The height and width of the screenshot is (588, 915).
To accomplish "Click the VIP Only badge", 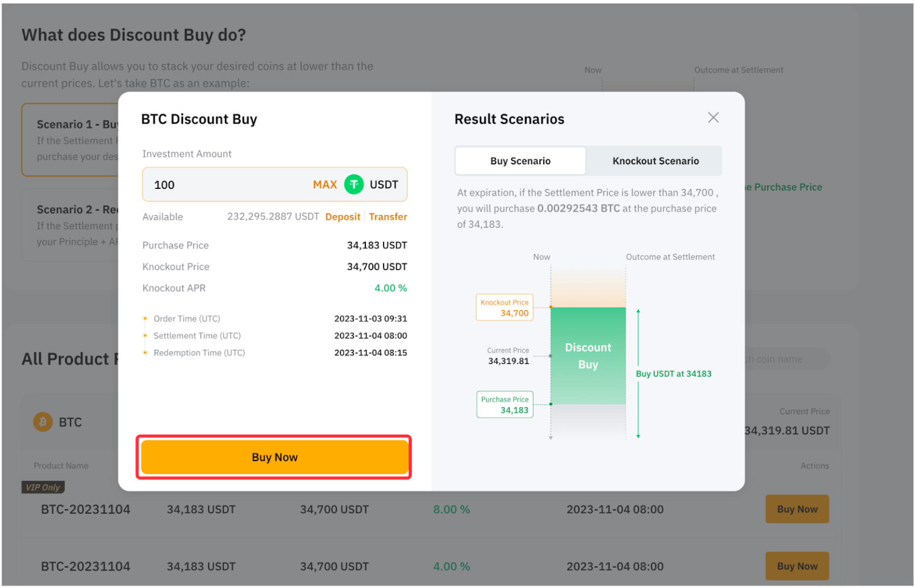I will coord(43,487).
